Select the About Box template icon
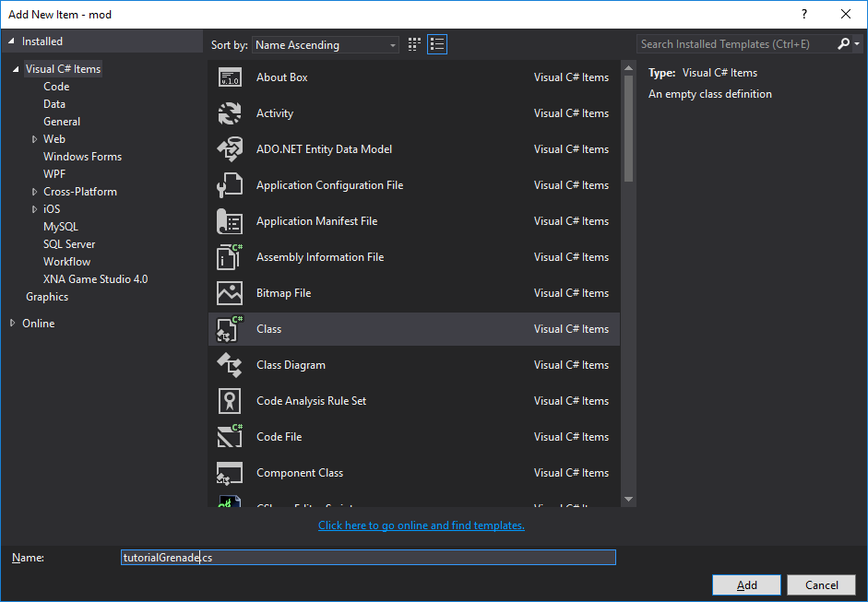The height and width of the screenshot is (602, 868). pyautogui.click(x=230, y=77)
